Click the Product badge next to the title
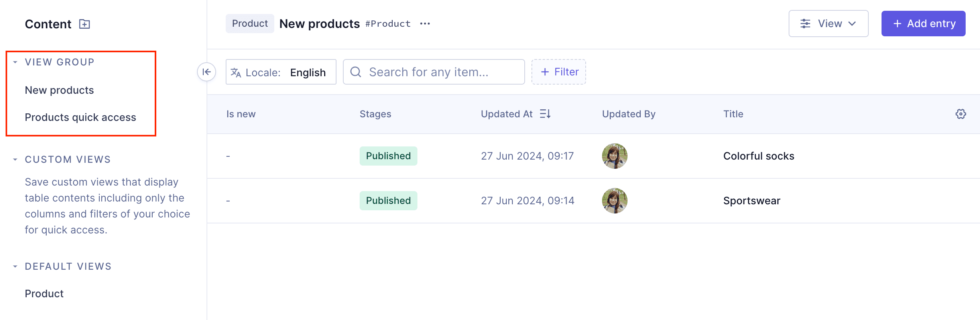This screenshot has height=320, width=980. 250,24
